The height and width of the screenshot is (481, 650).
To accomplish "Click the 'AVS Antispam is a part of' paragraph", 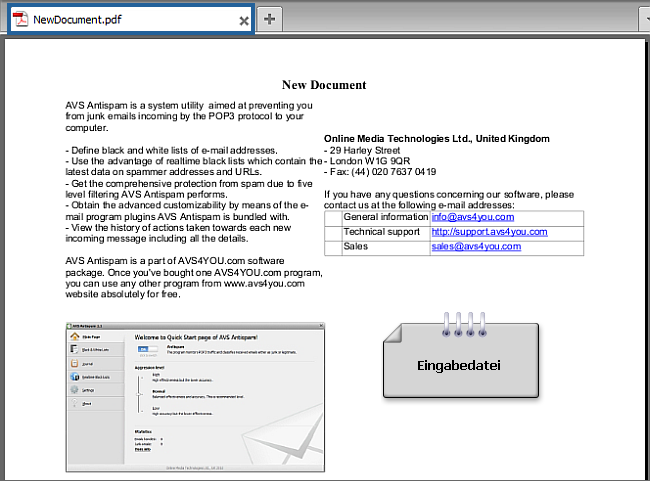I will tap(194, 277).
